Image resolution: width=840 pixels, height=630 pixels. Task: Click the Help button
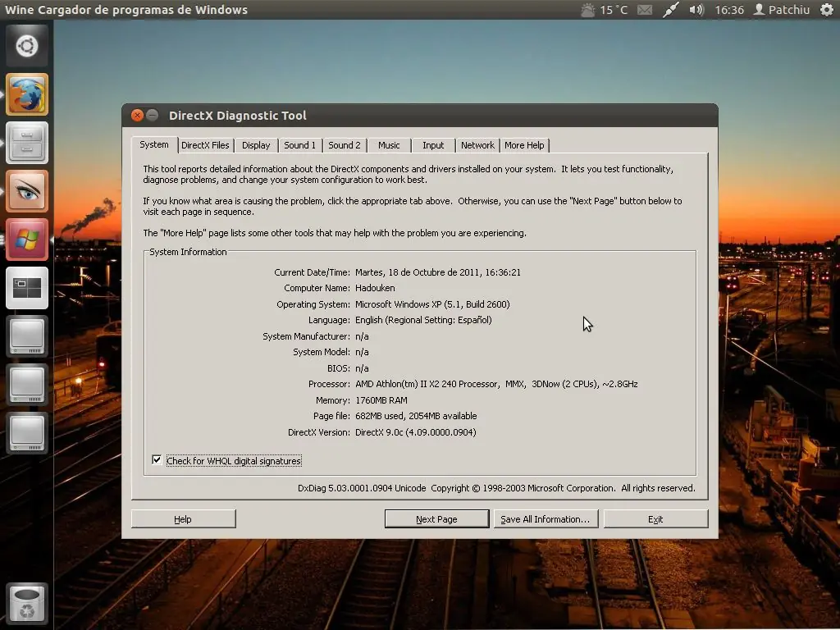click(183, 518)
